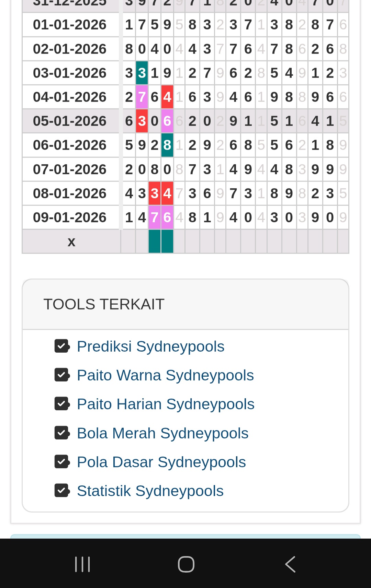Tap the Android back navigation button
The image size is (371, 588).
click(290, 564)
